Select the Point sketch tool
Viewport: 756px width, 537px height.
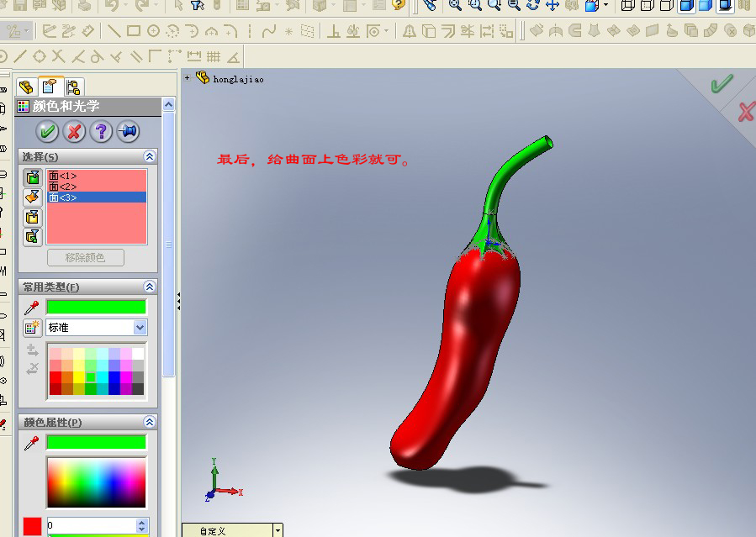[288, 32]
